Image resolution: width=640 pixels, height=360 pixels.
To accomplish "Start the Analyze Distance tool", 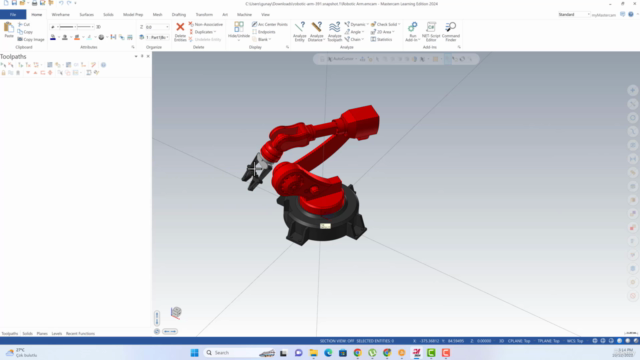I will tap(316, 31).
